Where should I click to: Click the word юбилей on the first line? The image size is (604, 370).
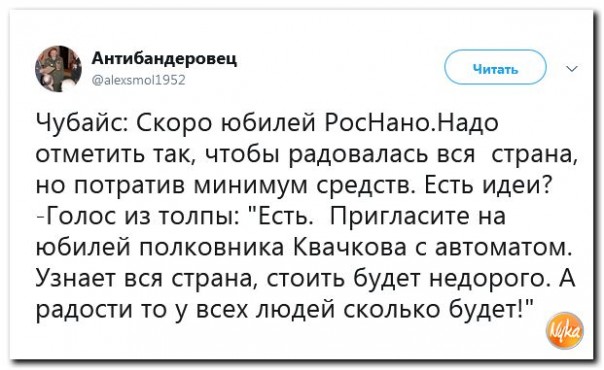[267, 124]
